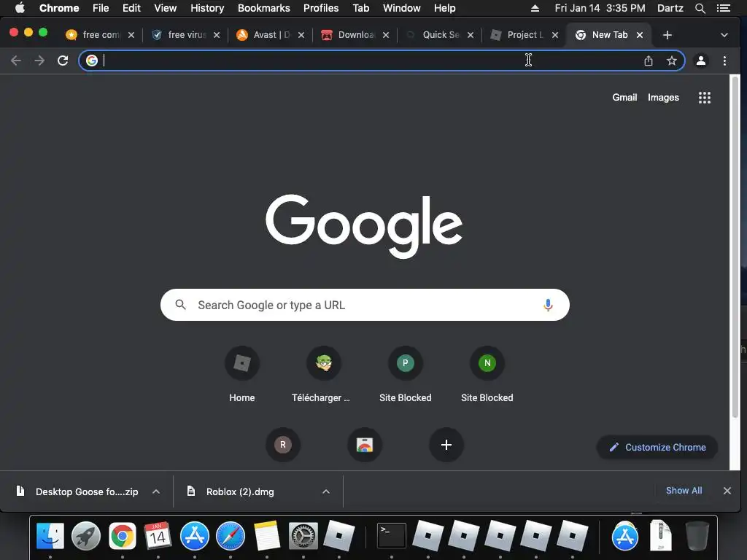The image size is (747, 560).
Task: Open the Site Blocked shortcut with P icon
Action: pos(406,375)
